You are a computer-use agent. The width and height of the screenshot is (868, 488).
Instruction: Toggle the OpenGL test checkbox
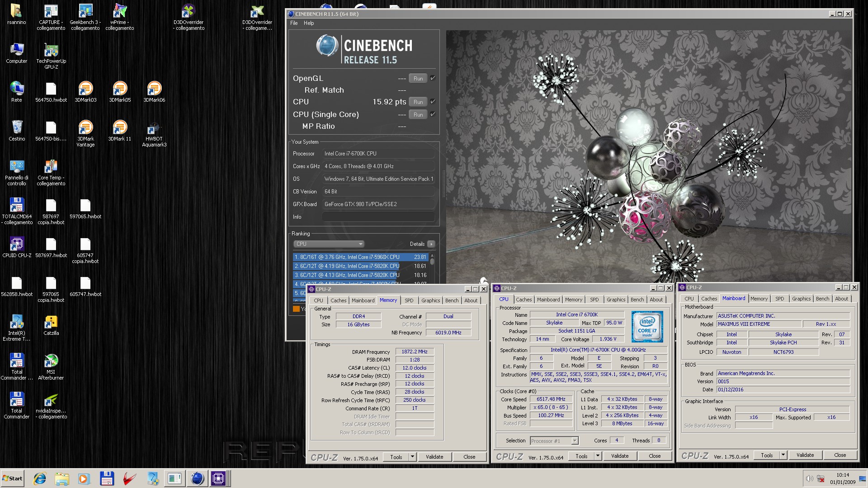433,78
